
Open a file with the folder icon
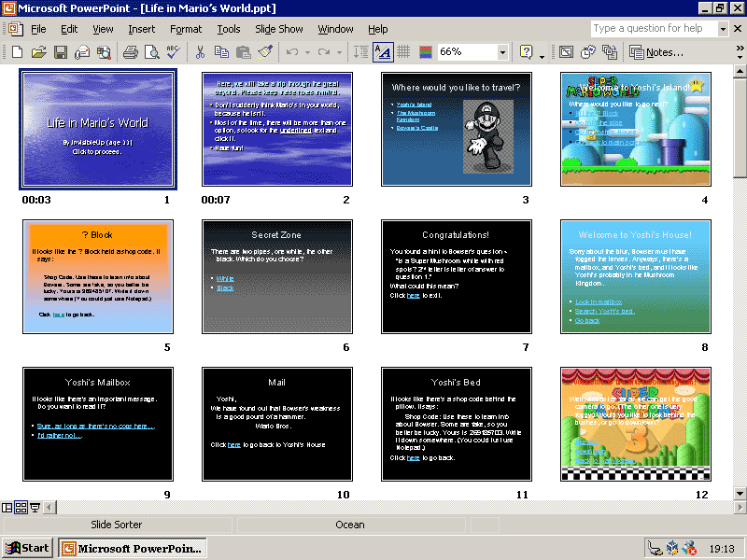coord(39,52)
